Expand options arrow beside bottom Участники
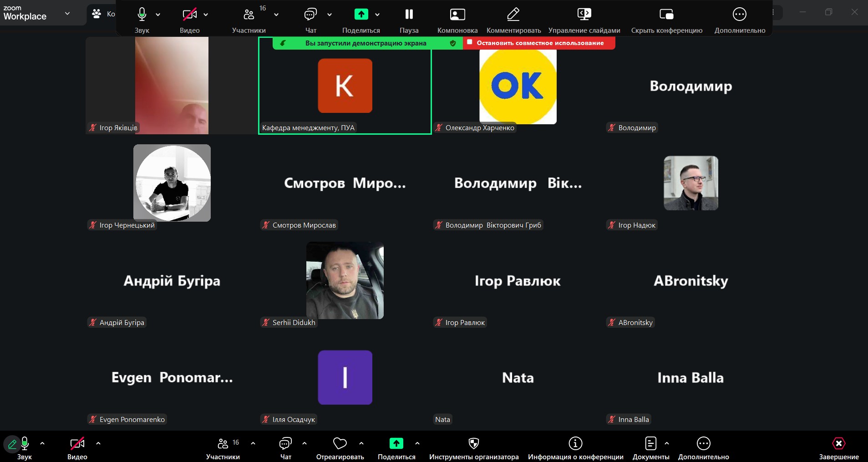This screenshot has height=462, width=868. coord(253,443)
